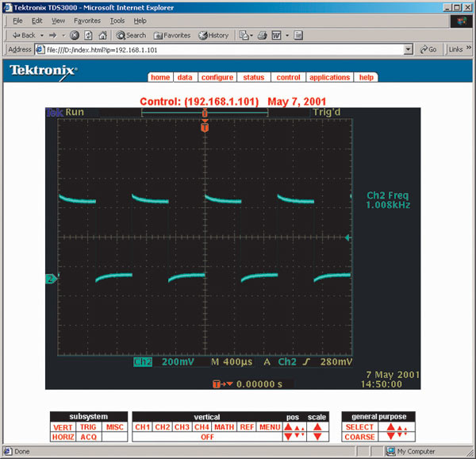Image resolution: width=476 pixels, height=459 pixels.
Task: Switch to the help tab
Action: (366, 78)
